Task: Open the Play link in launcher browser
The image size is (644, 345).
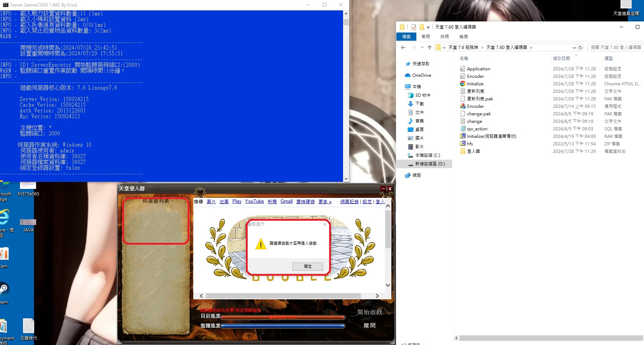Action: [x=237, y=201]
